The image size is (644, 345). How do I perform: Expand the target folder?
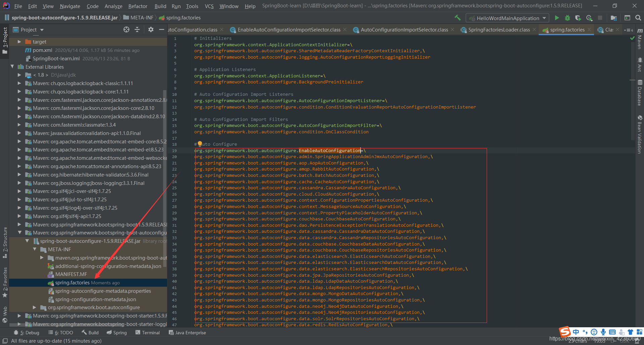pos(19,42)
